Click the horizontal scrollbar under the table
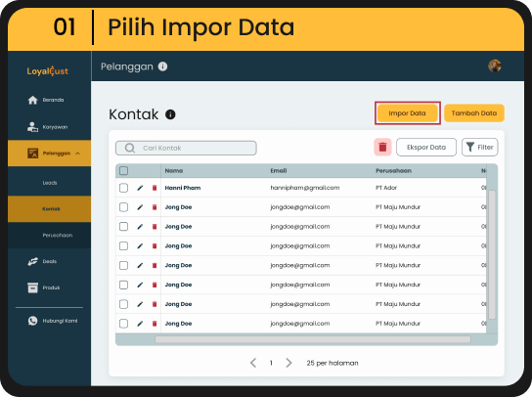The width and height of the screenshot is (532, 397). coord(313,339)
